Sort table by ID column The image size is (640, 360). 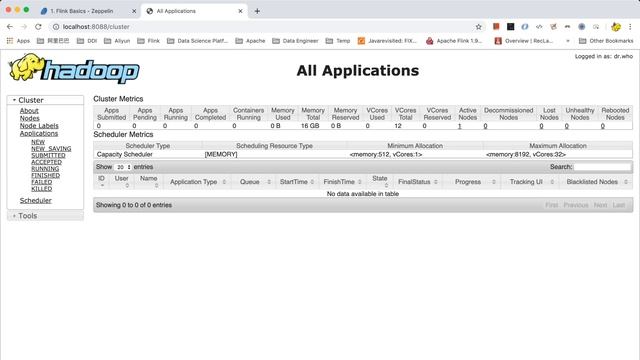pos(102,182)
